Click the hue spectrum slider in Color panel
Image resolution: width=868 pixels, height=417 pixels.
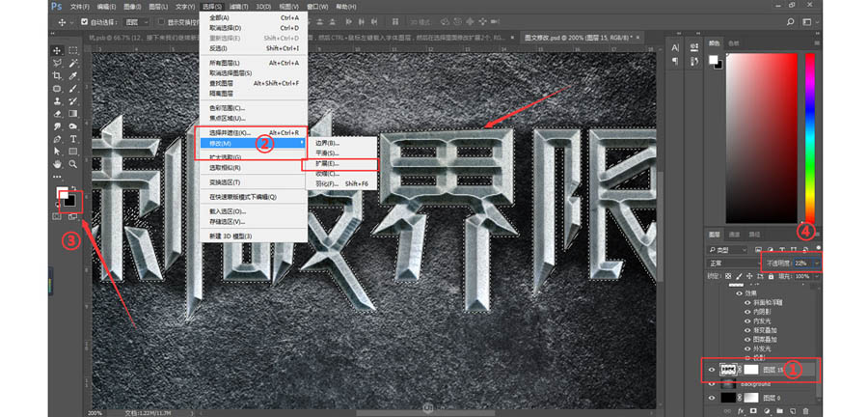(x=810, y=138)
